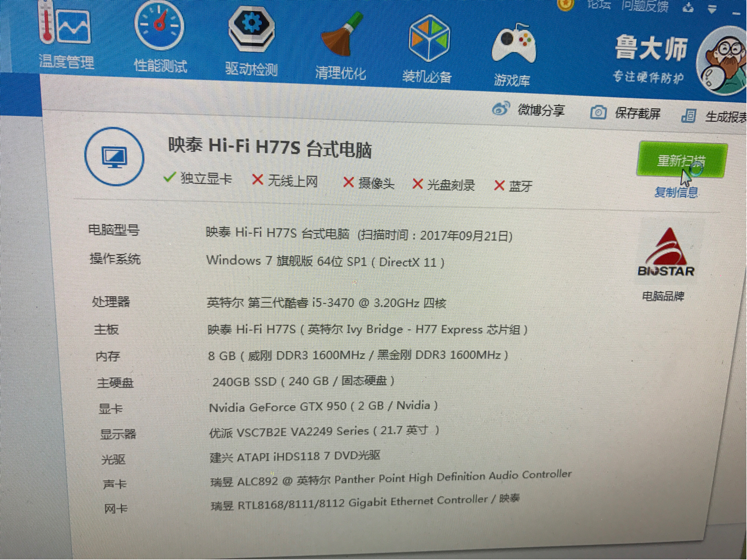Viewport: 747px width, 560px height.
Task: Click the i5-3470 @ 3.20GHz processor value
Action: pyautogui.click(x=327, y=302)
